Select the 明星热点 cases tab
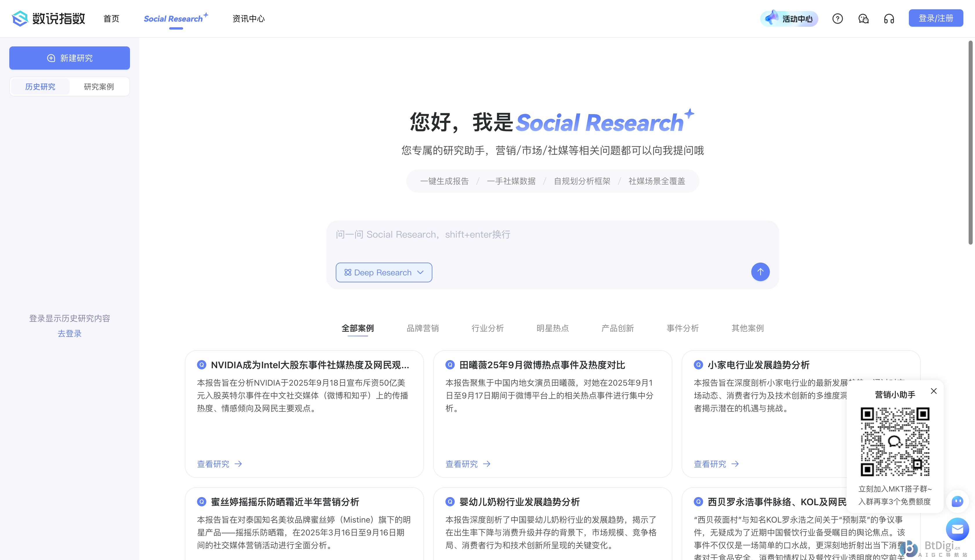This screenshot has height=560, width=975. (552, 328)
